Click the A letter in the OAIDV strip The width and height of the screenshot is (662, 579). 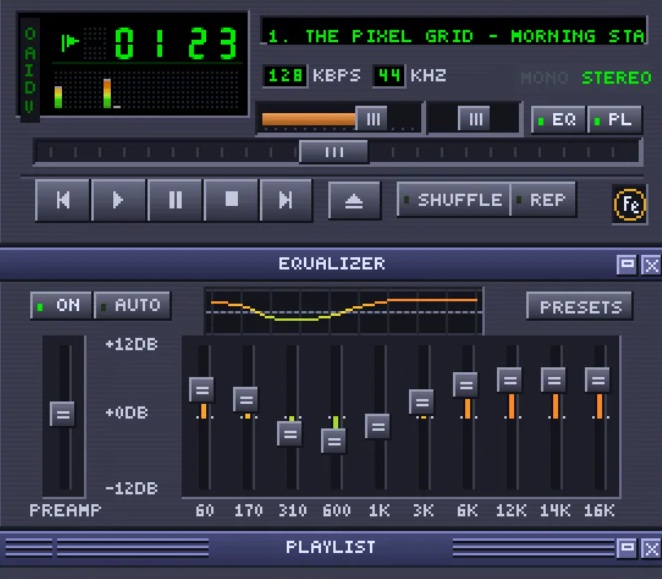30,52
